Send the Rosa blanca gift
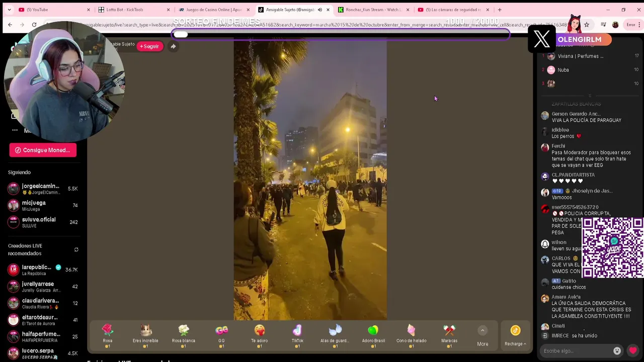 tap(184, 335)
